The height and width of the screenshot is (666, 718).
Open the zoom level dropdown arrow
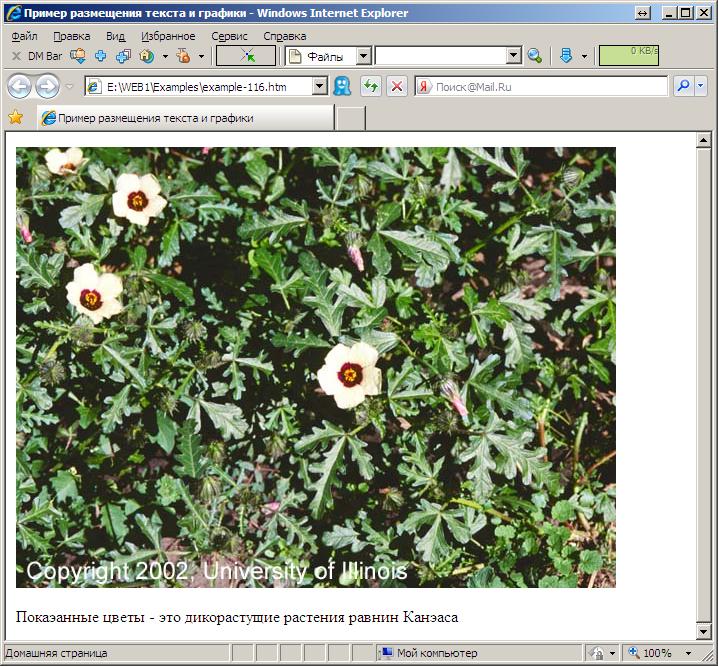point(688,653)
